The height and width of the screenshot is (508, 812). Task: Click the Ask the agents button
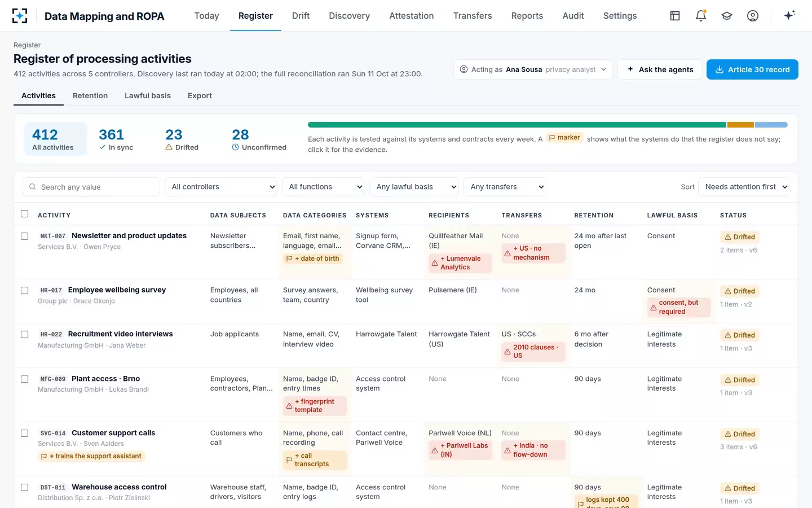coord(660,69)
